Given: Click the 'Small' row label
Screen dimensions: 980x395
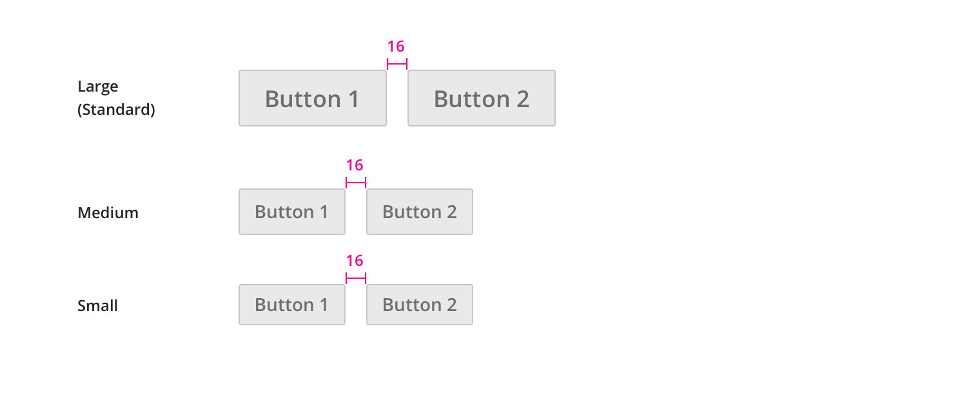Looking at the screenshot, I should coord(97,305).
